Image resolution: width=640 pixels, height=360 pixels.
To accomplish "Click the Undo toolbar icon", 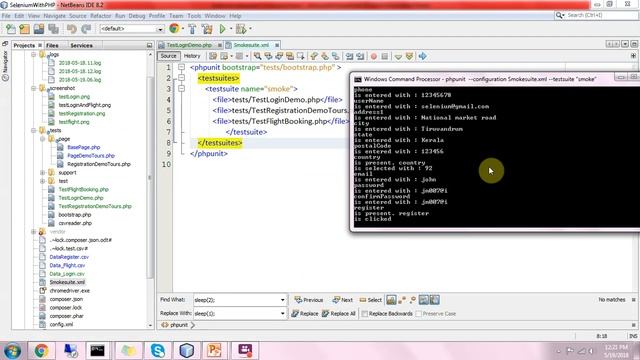I will tap(72, 29).
